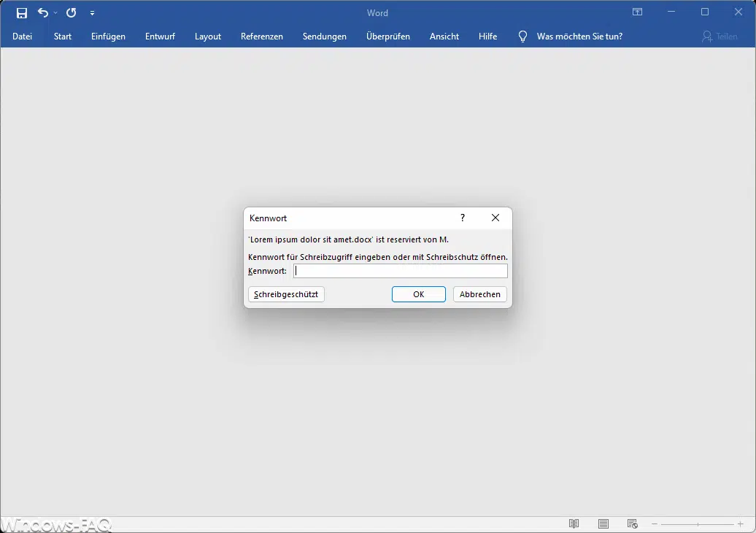Select Print Layout view icon
This screenshot has width=756, height=533.
tap(603, 524)
